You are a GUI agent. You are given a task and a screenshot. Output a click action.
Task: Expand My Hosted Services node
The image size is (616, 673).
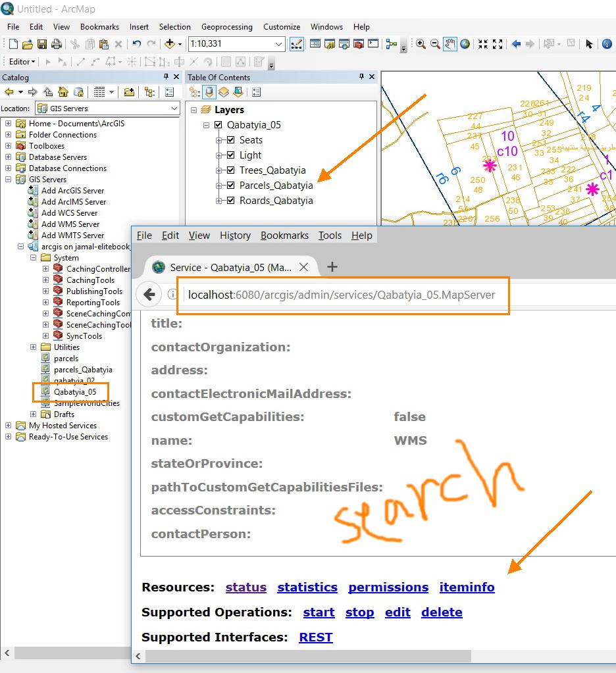(8, 426)
